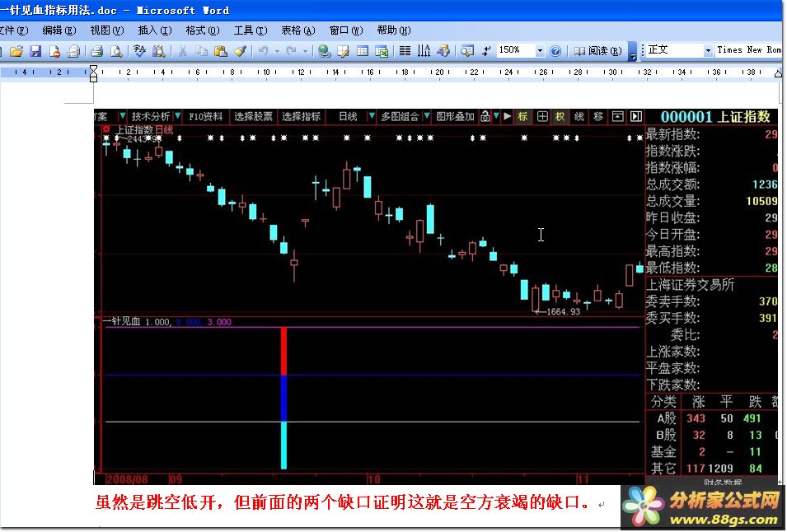Image resolution: width=787 pixels, height=532 pixels.
Task: Click 选择指标 in chart toolbar
Action: coord(301,116)
